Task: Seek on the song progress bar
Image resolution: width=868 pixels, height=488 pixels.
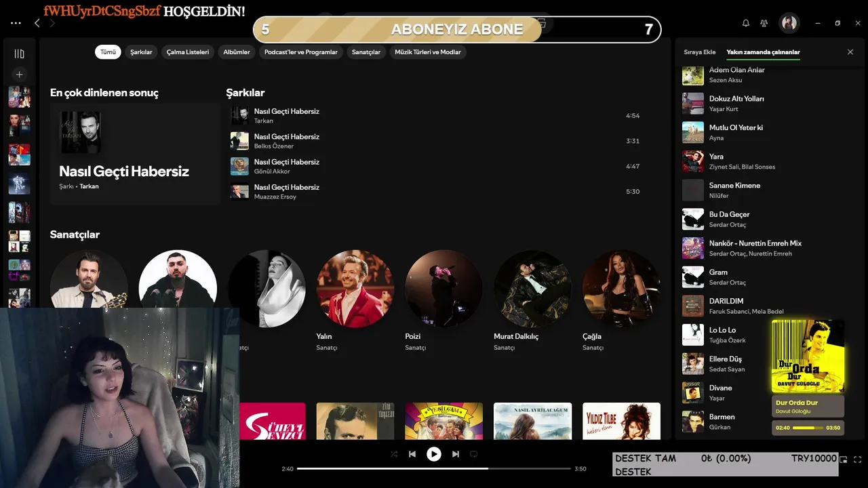Action: click(x=434, y=468)
